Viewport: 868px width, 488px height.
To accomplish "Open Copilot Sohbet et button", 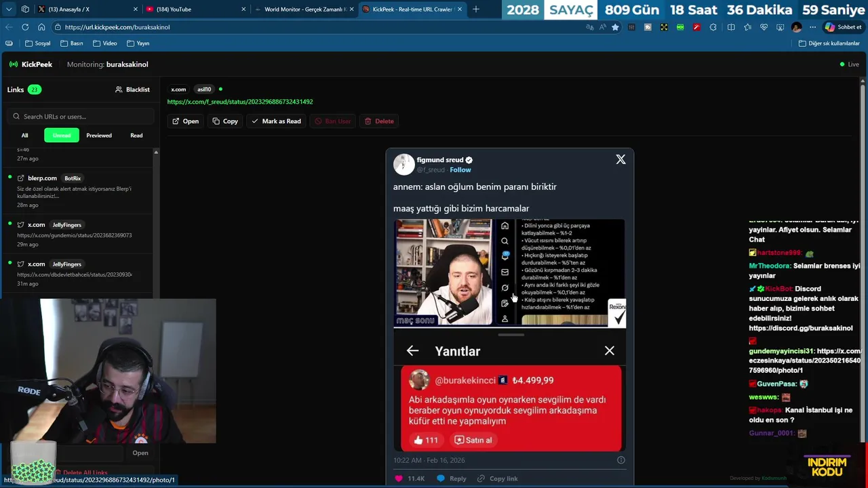I will pos(844,27).
